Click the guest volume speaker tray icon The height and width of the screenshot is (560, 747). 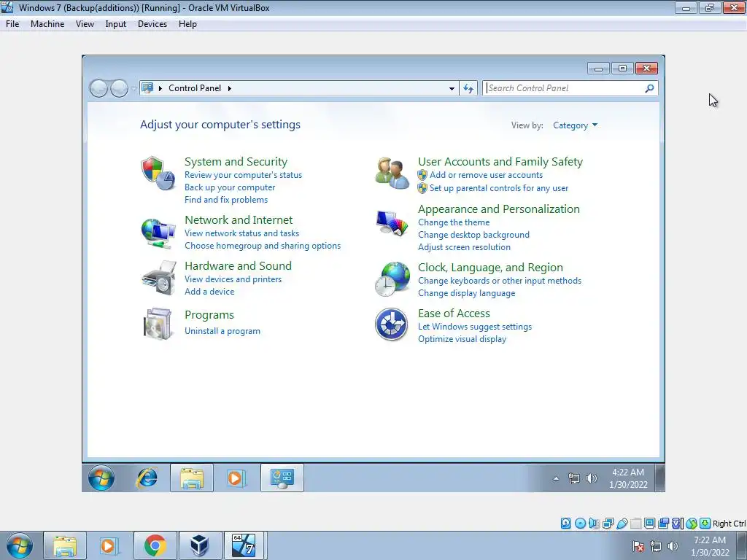(x=591, y=478)
